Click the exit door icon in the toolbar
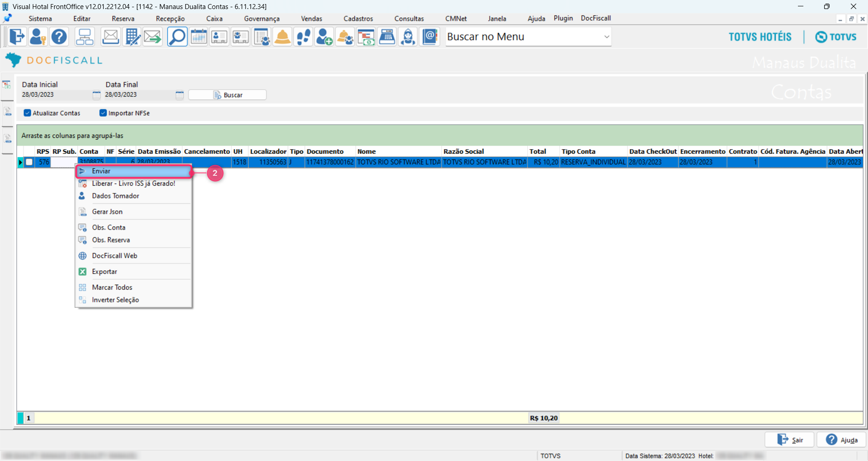The width and height of the screenshot is (868, 461). click(17, 37)
